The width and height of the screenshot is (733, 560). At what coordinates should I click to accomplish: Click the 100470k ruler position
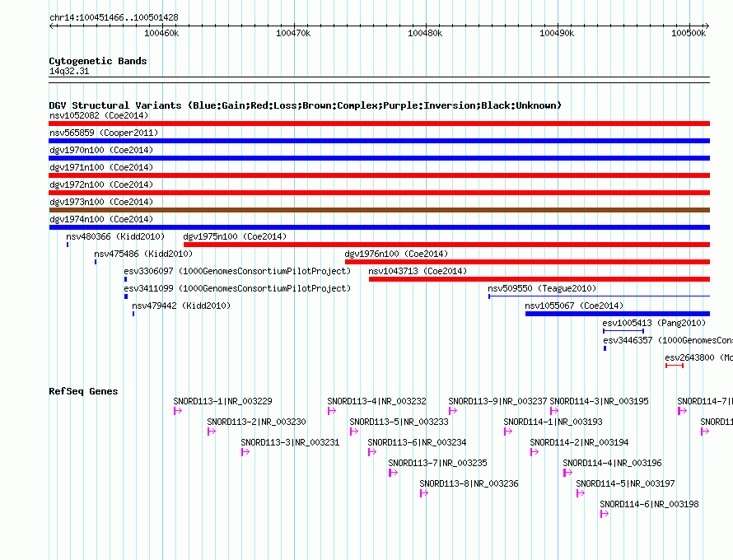[293, 33]
